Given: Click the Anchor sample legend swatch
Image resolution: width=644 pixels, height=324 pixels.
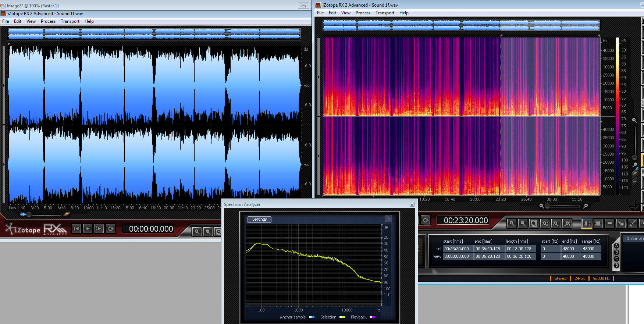Looking at the screenshot, I should pos(312,317).
